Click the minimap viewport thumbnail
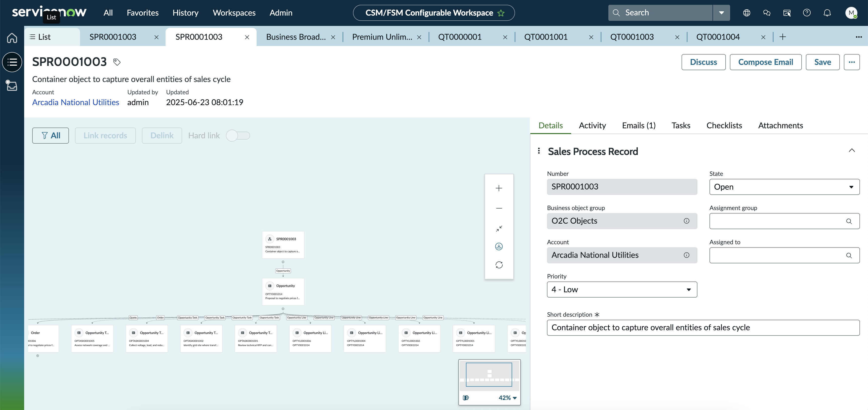 pyautogui.click(x=489, y=374)
